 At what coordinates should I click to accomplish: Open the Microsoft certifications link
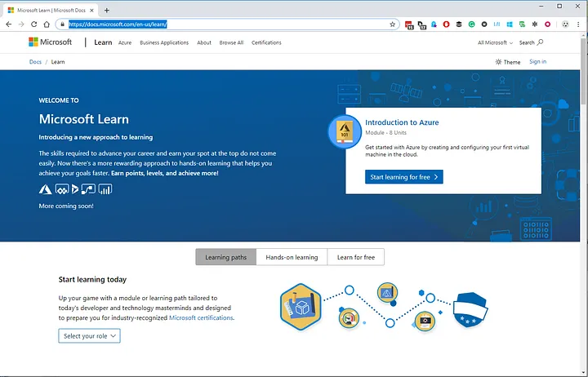(201, 317)
